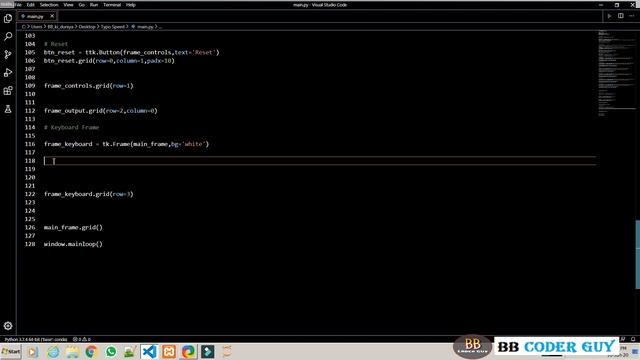The image size is (640, 360).
Task: Expand the Users breadcrumb segment
Action: pos(36,27)
